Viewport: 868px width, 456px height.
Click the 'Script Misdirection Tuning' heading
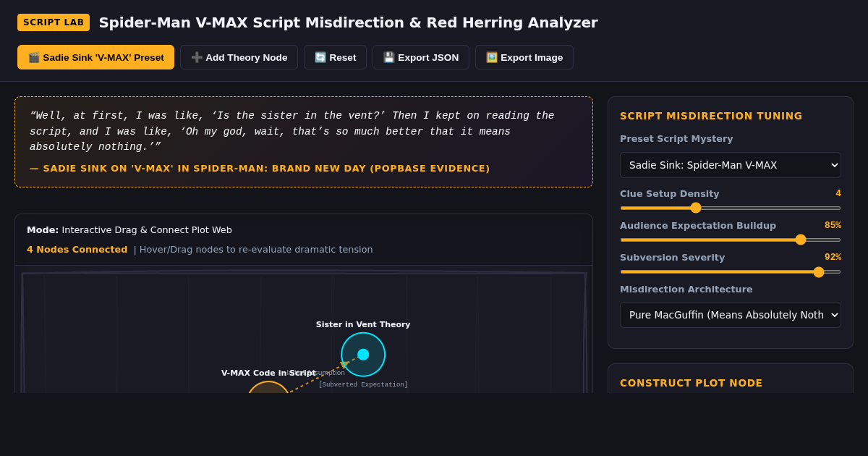[x=711, y=116]
